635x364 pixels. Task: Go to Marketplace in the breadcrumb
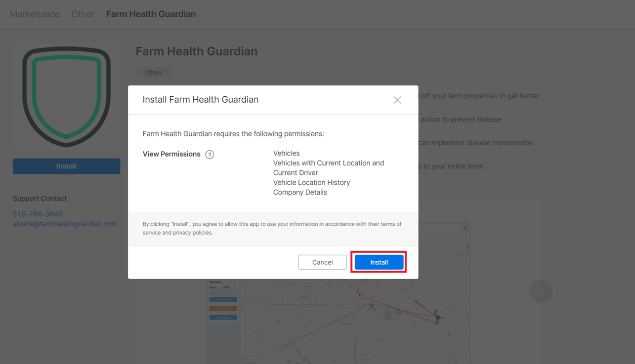(35, 14)
